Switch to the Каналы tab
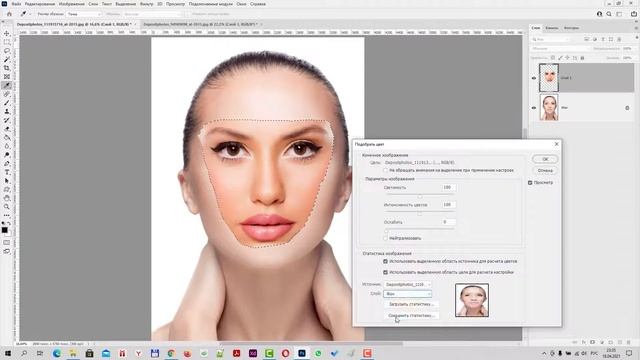This screenshot has width=640, height=360. (552, 28)
